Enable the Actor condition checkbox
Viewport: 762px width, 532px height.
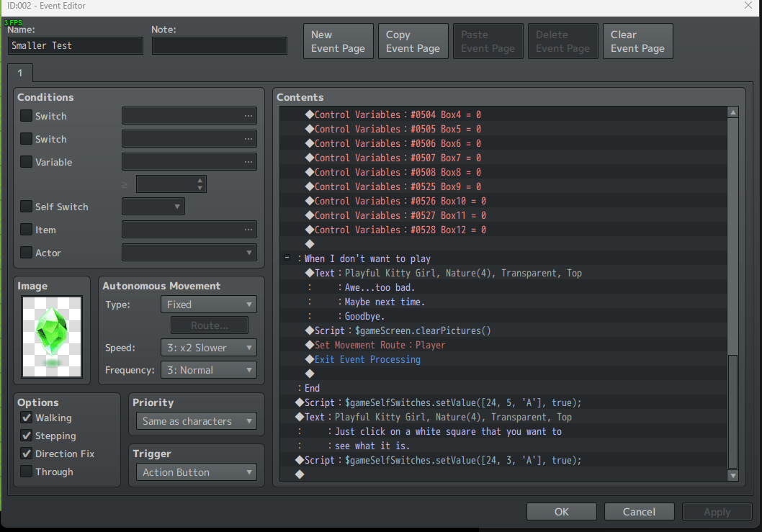coord(26,253)
